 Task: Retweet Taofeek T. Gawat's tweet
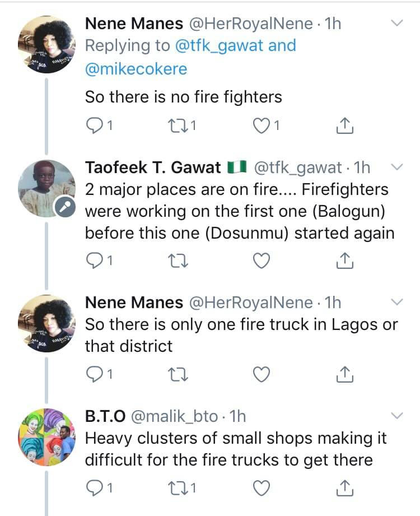pyautogui.click(x=179, y=261)
